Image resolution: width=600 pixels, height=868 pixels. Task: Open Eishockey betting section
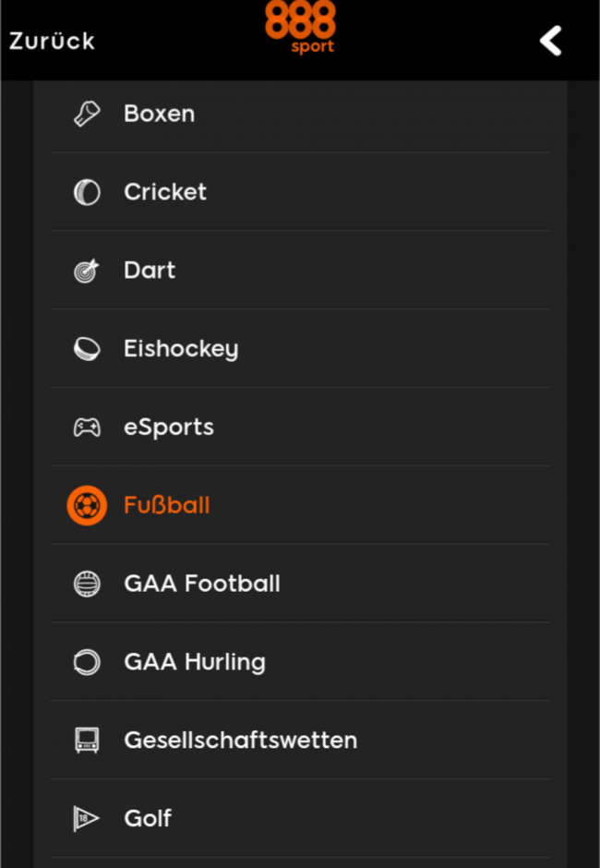[x=181, y=349]
